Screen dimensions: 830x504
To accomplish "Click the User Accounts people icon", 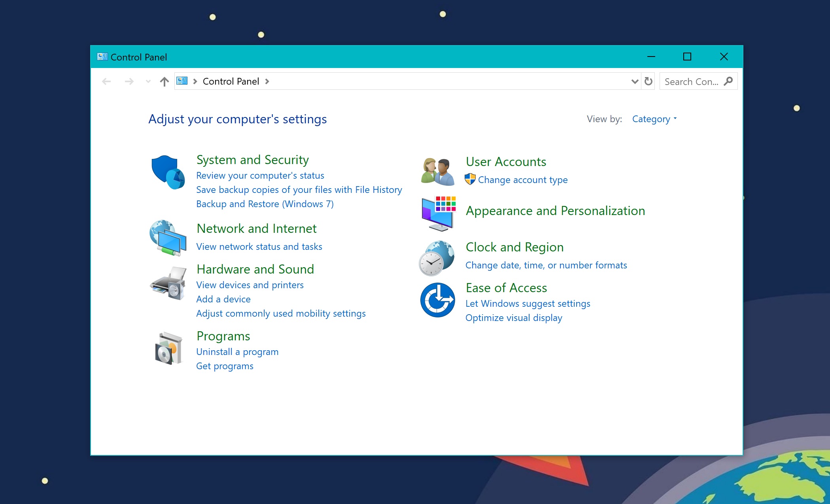I will click(437, 172).
